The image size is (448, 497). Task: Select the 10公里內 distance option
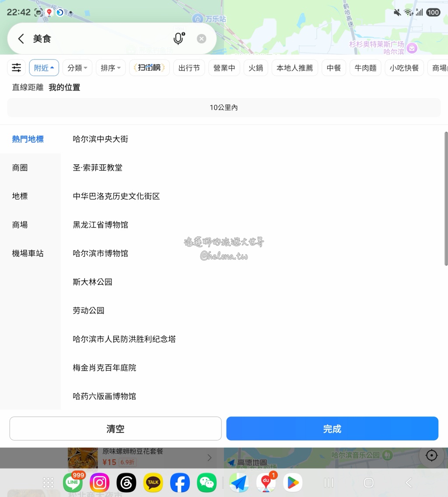224,108
